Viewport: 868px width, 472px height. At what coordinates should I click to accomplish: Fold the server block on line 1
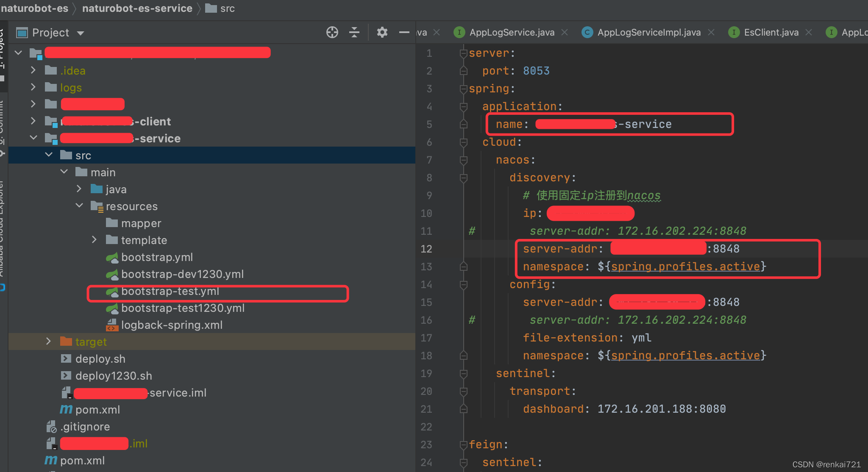tap(463, 53)
